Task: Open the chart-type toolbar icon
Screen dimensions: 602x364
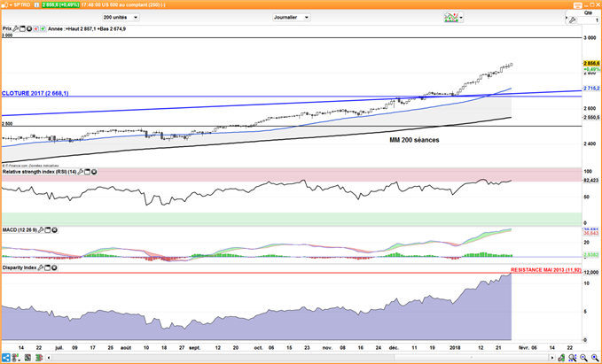Action: tap(451, 17)
